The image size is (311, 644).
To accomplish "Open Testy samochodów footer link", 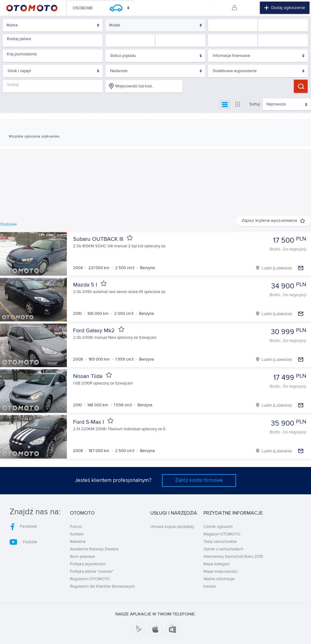I will pyautogui.click(x=220, y=542).
